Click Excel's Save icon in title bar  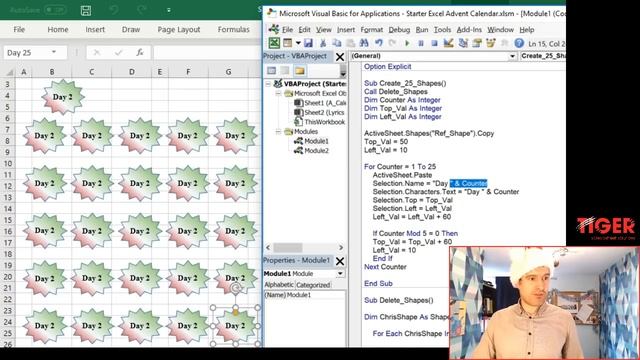coord(86,10)
